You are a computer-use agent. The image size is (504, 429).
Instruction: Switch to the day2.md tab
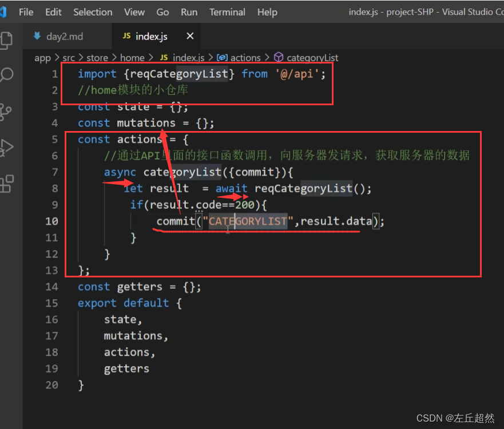[x=64, y=36]
